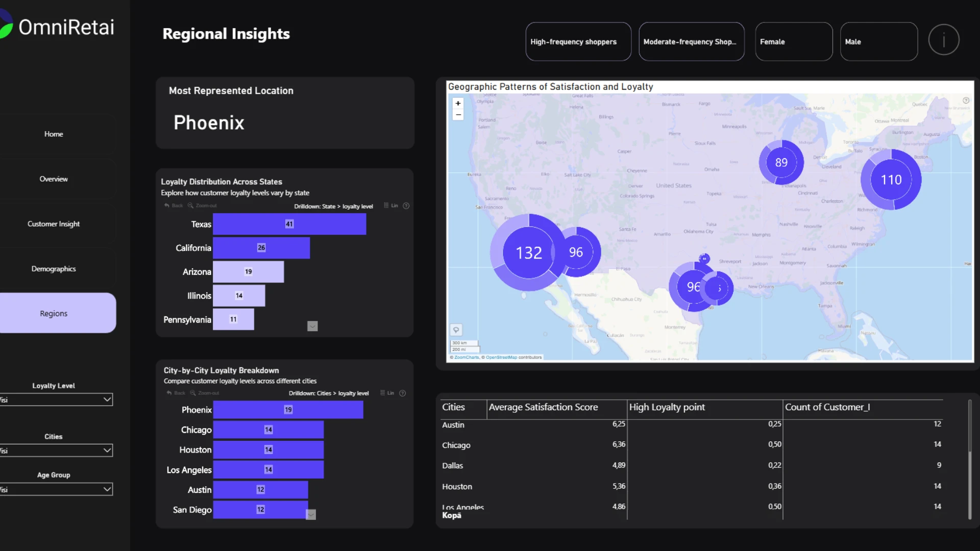980x551 pixels.
Task: Click the Houston bar in city chart
Action: [268, 449]
